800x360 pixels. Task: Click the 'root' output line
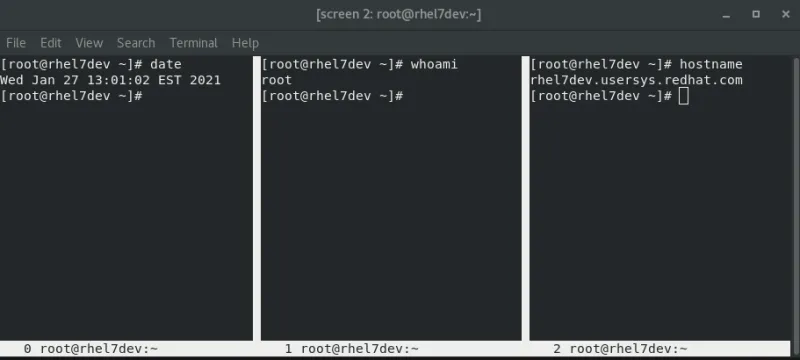pyautogui.click(x=277, y=80)
